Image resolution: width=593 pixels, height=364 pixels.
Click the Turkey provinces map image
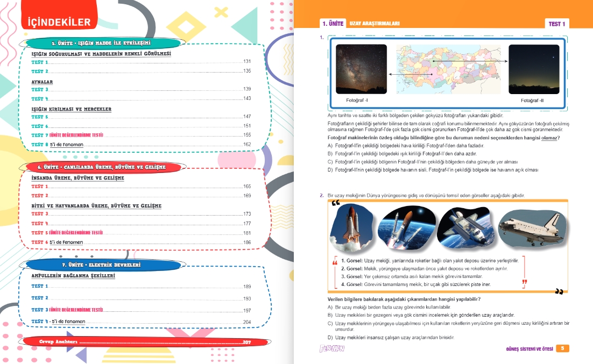[x=448, y=69]
